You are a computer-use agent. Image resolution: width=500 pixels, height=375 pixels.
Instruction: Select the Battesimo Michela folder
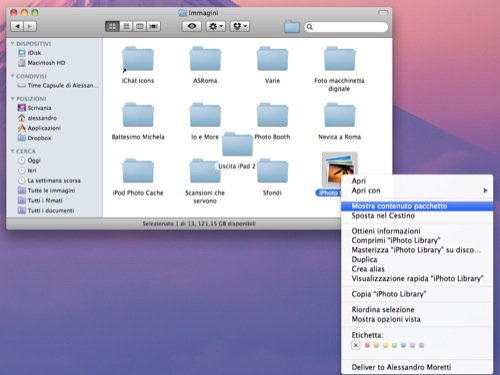click(138, 115)
